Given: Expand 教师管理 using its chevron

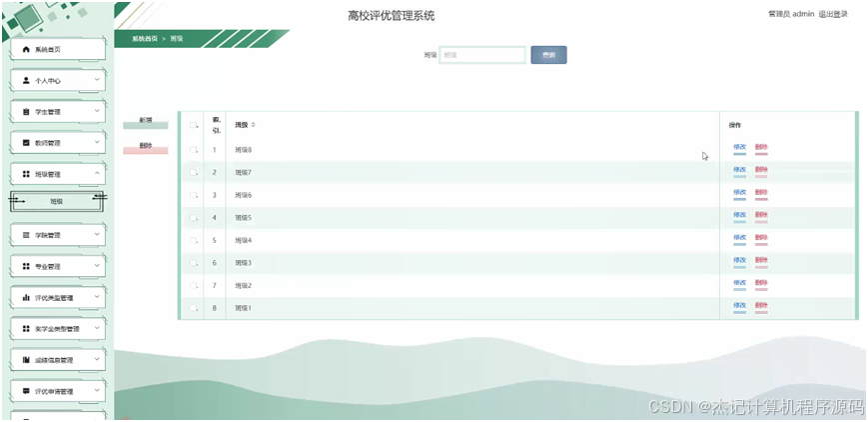Looking at the screenshot, I should (97, 142).
